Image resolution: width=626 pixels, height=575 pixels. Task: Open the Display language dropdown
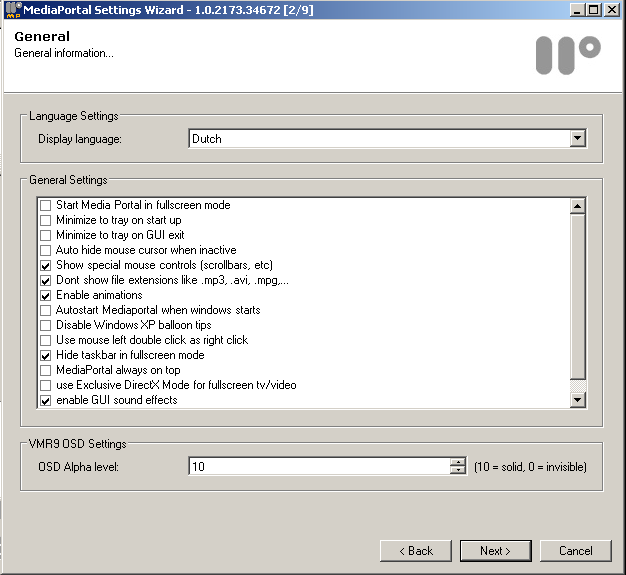click(x=577, y=139)
